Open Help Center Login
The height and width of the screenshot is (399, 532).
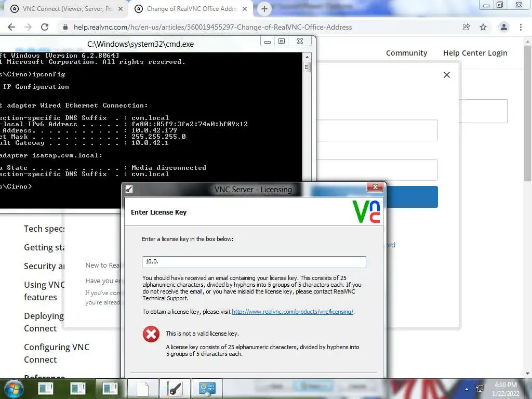(475, 53)
